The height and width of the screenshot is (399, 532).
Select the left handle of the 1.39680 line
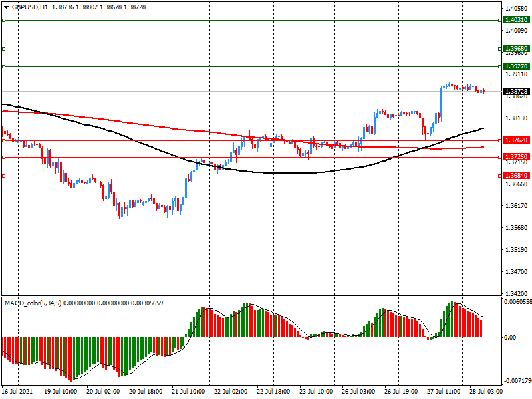(4, 49)
